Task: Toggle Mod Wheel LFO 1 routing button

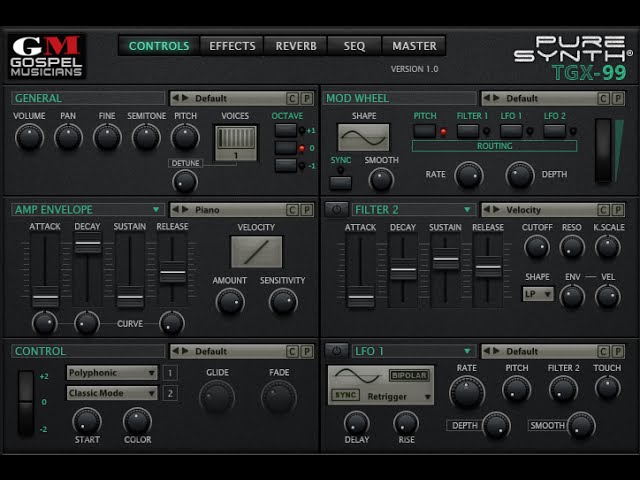Action: tap(511, 131)
